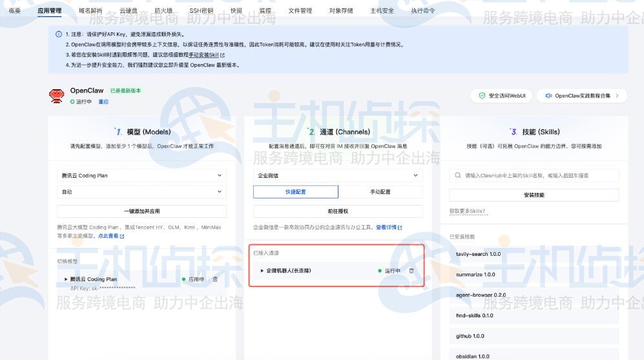
Task: Click the 重启 restart link
Action: point(103,101)
